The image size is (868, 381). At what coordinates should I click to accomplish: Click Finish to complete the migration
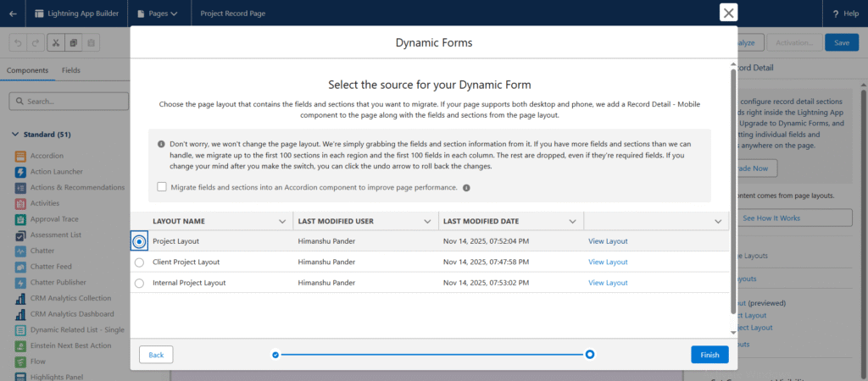click(709, 355)
